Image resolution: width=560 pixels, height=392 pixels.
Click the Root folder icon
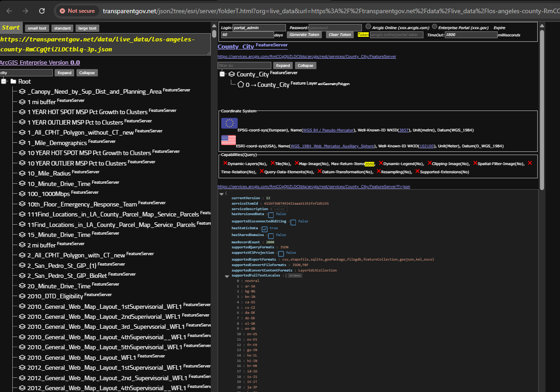(14, 81)
